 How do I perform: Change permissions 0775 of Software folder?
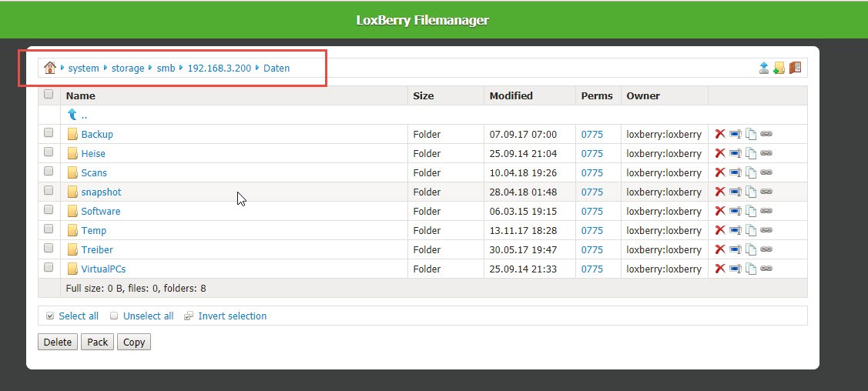click(x=592, y=211)
